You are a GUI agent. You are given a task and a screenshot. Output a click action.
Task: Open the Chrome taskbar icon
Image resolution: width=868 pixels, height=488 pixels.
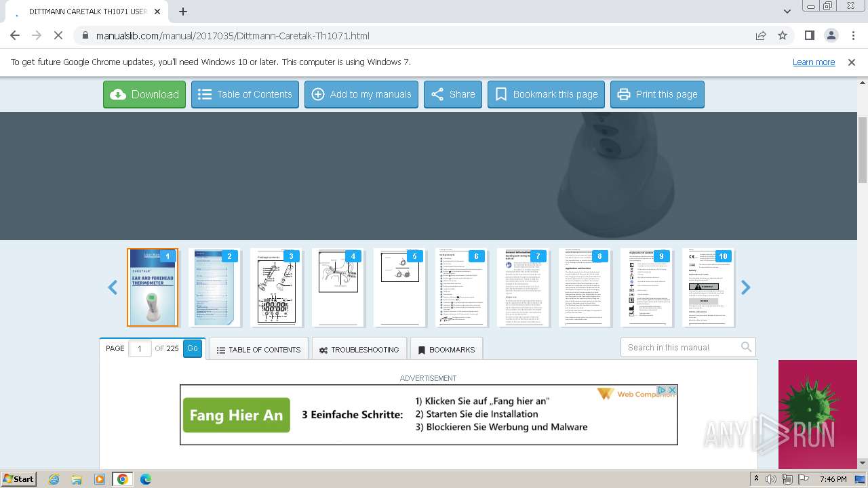123,479
